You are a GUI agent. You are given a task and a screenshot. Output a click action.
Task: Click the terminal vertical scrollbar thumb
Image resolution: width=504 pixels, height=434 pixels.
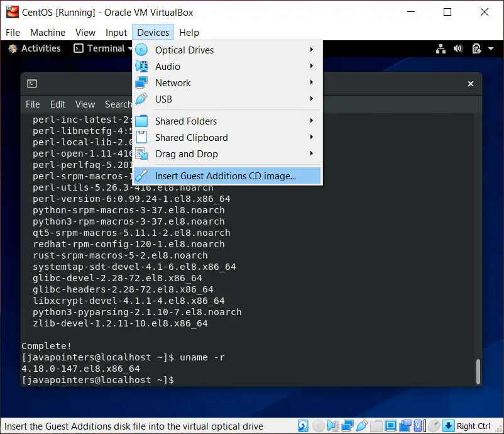click(x=478, y=372)
